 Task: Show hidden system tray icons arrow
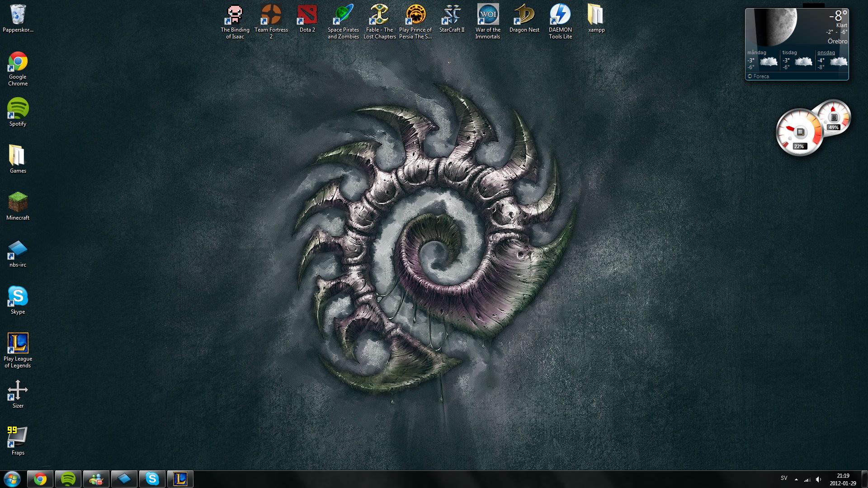(796, 479)
